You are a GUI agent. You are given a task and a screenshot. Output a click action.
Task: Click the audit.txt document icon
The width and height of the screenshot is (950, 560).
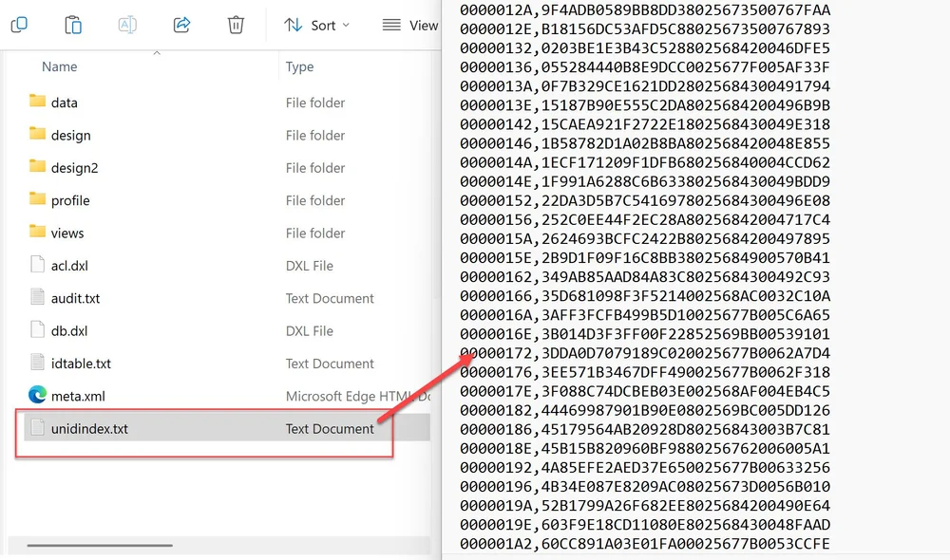coord(38,297)
